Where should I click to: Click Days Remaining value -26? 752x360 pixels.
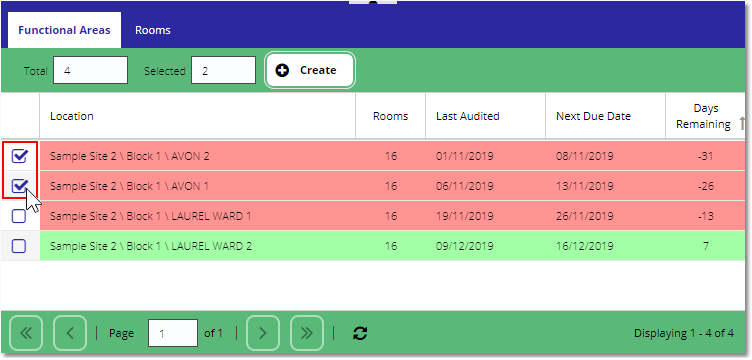click(x=705, y=186)
